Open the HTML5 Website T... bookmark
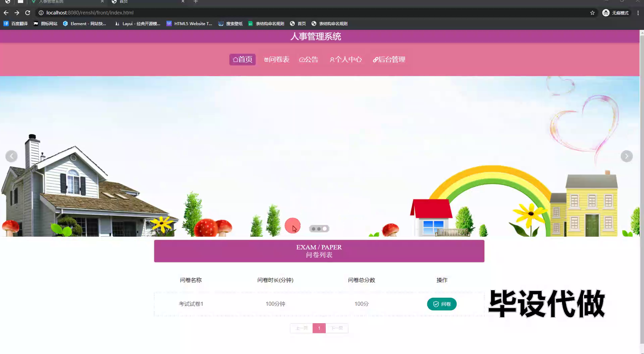 click(x=190, y=23)
